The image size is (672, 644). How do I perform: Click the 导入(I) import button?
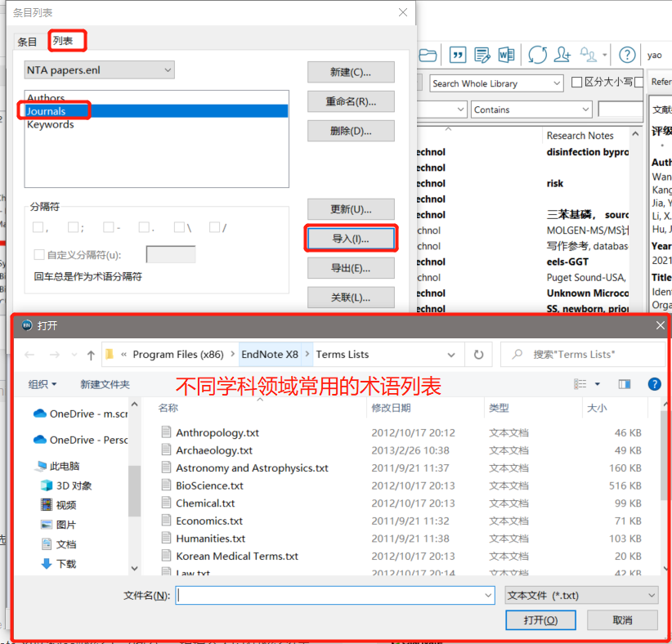(x=351, y=238)
